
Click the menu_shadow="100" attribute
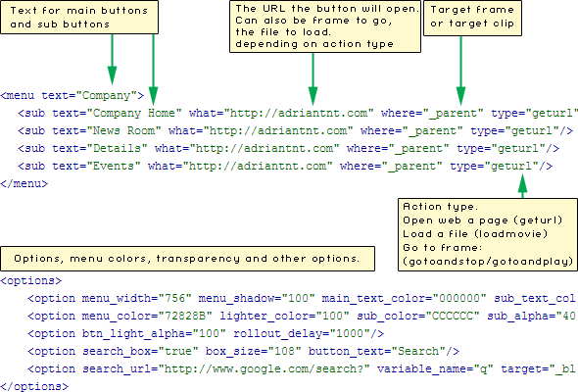(x=257, y=298)
